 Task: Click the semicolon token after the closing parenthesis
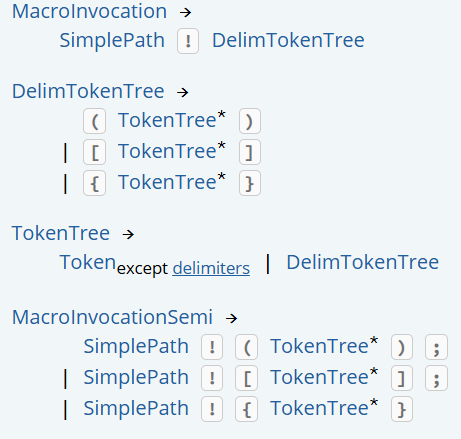coord(436,347)
